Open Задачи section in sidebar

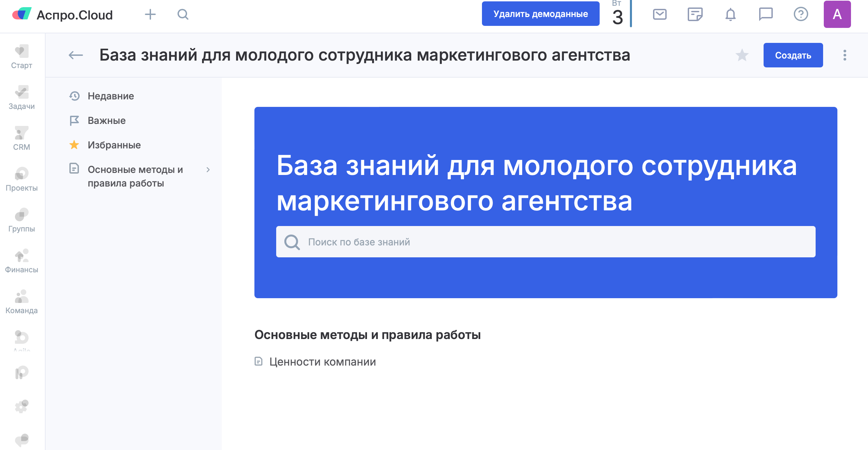click(x=22, y=97)
